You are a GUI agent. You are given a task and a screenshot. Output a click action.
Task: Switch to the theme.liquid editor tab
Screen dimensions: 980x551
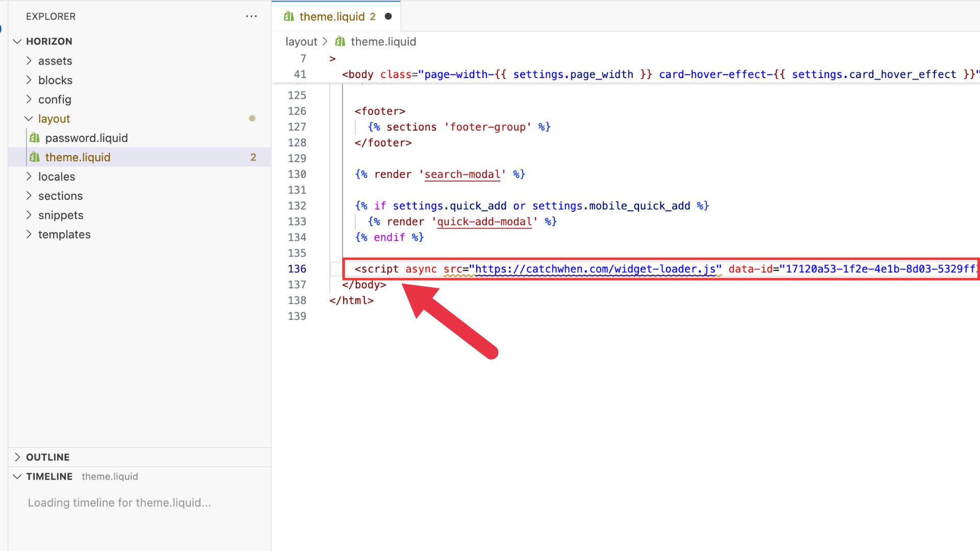pyautogui.click(x=336, y=16)
